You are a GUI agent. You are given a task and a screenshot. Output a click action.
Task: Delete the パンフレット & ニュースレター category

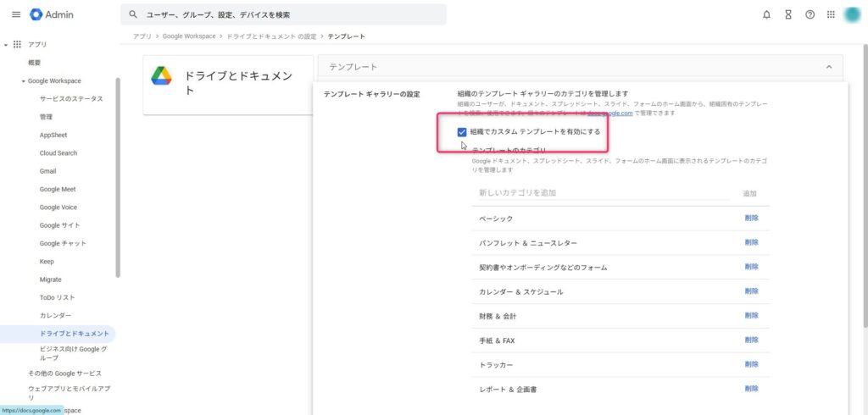[751, 242]
